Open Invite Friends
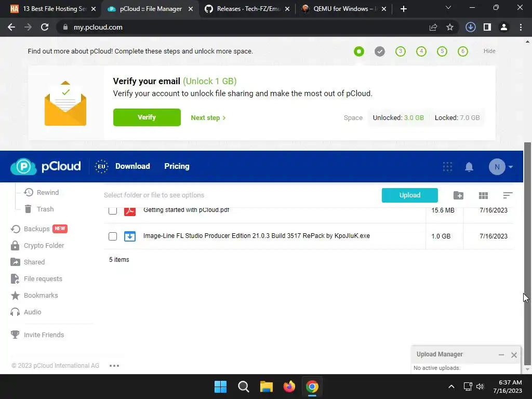This screenshot has height=399, width=532. point(37,335)
